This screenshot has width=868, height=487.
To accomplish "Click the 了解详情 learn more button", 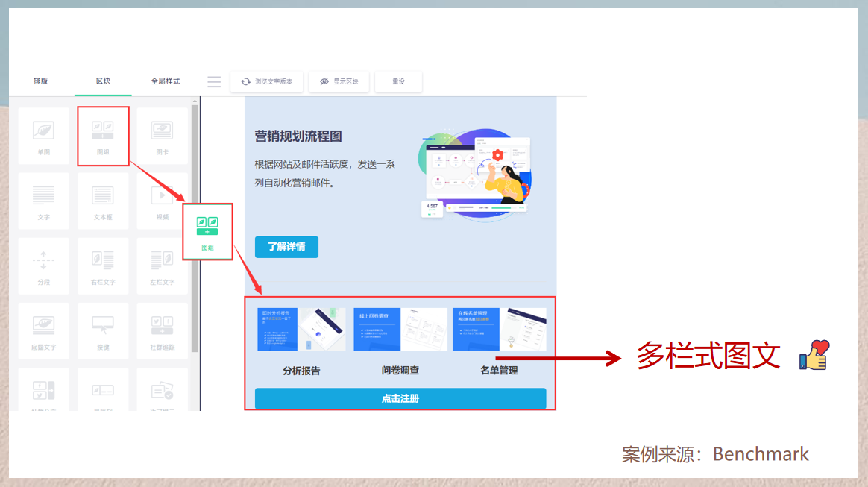I will pos(286,247).
